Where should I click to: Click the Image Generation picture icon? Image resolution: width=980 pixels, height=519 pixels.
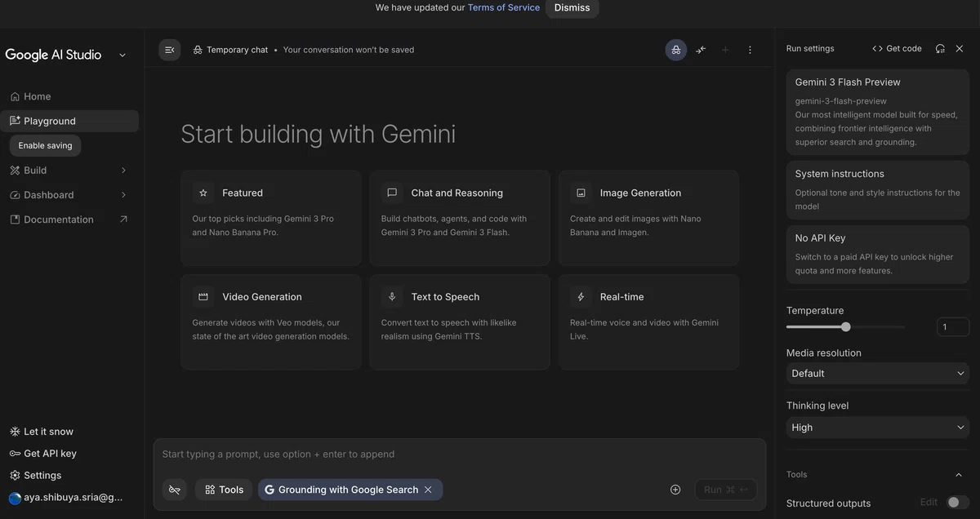pos(581,193)
